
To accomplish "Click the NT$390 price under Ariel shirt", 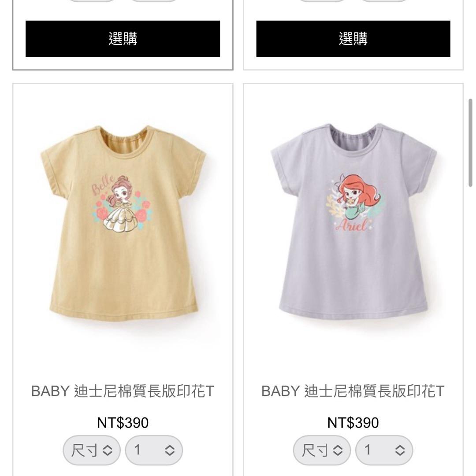I will coord(353,423).
